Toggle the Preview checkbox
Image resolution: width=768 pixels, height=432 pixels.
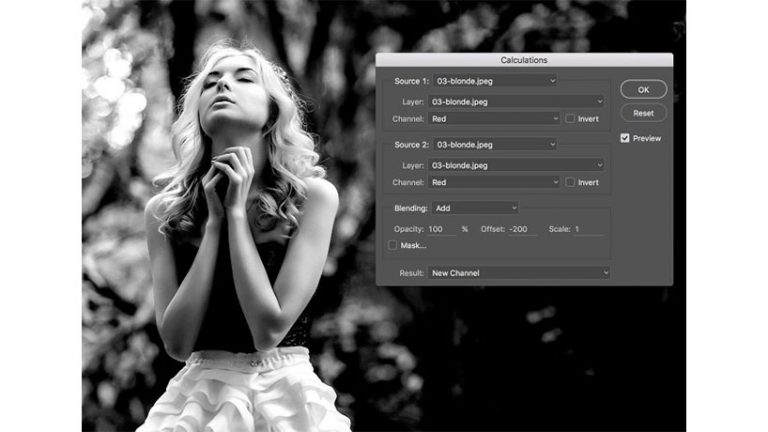[624, 138]
